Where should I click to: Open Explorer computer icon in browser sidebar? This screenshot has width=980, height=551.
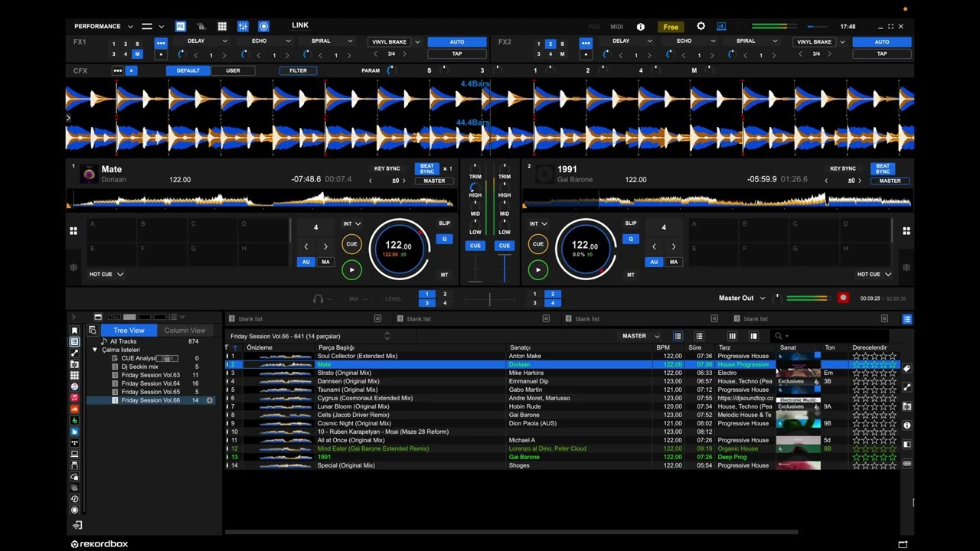74,454
